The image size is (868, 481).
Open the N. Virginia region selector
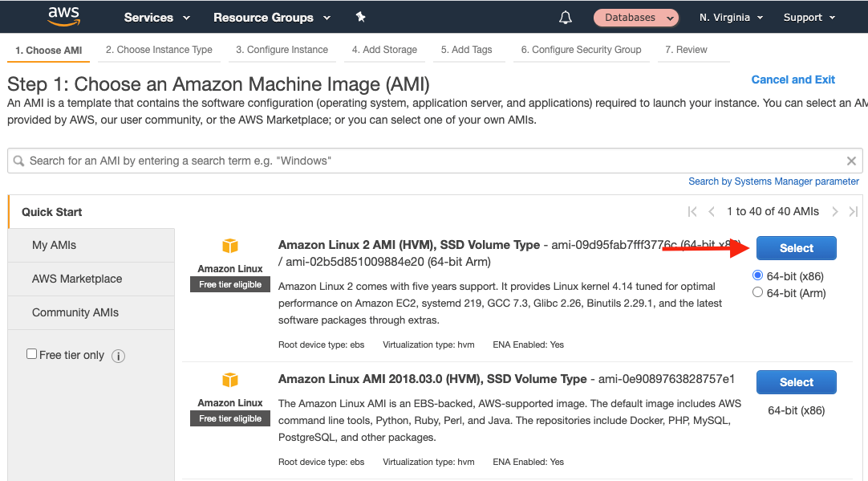tap(730, 16)
